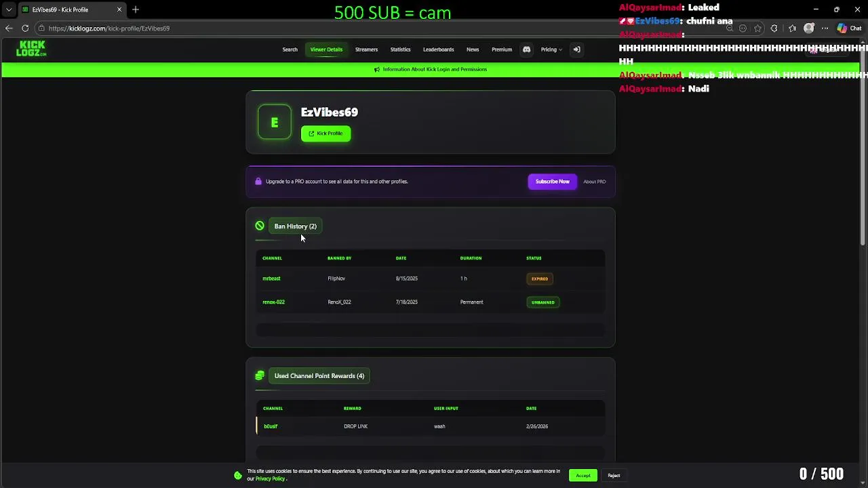The image size is (868, 488).
Task: Open browser settings three-dots menu
Action: point(825,28)
